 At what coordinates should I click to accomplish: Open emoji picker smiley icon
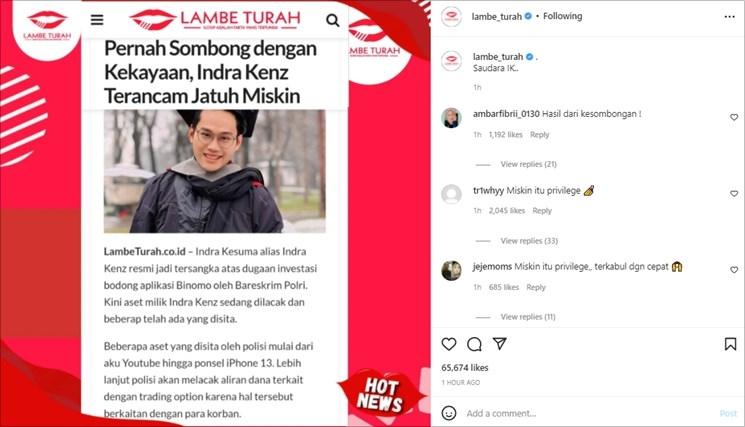coord(449,413)
